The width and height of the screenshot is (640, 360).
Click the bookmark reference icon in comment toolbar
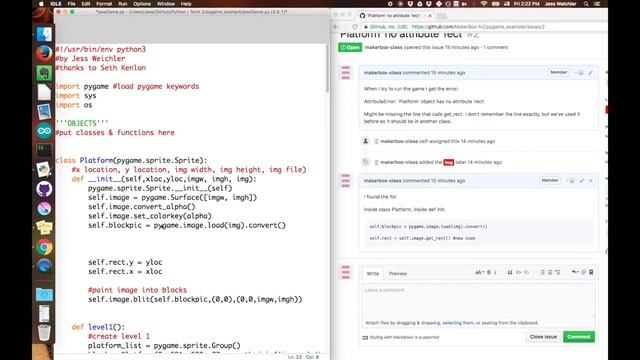[591, 272]
